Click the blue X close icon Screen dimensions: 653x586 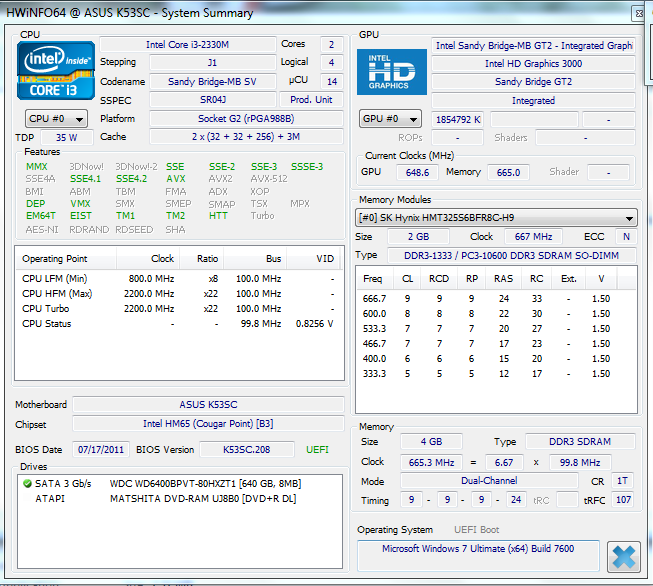coord(623,556)
